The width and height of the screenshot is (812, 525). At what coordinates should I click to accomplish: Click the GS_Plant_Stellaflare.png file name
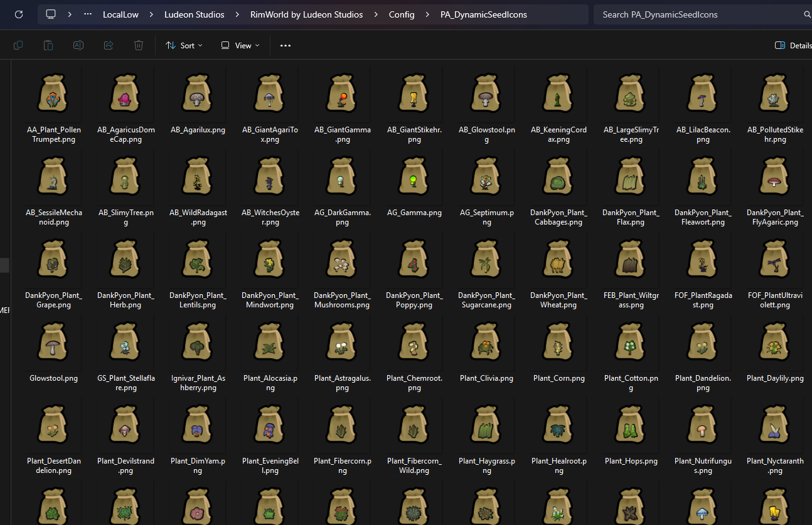(126, 383)
